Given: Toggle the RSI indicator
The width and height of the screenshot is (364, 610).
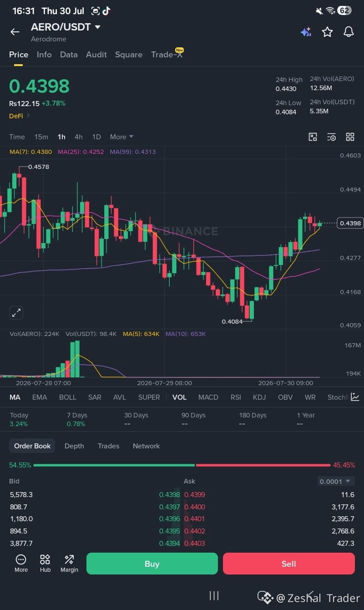Looking at the screenshot, I should tap(236, 397).
